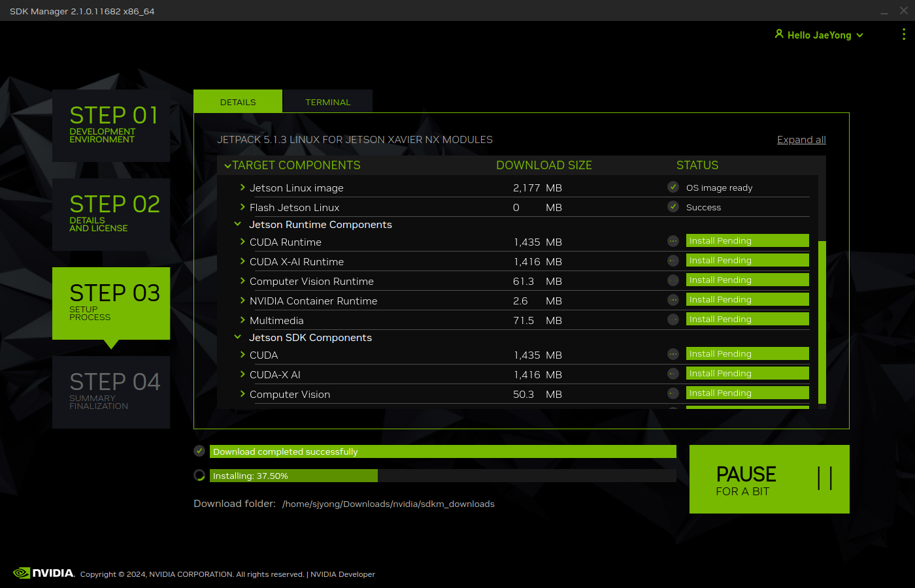Go to STEP 02 Details and License
Screen dimensions: 915x588
point(111,214)
